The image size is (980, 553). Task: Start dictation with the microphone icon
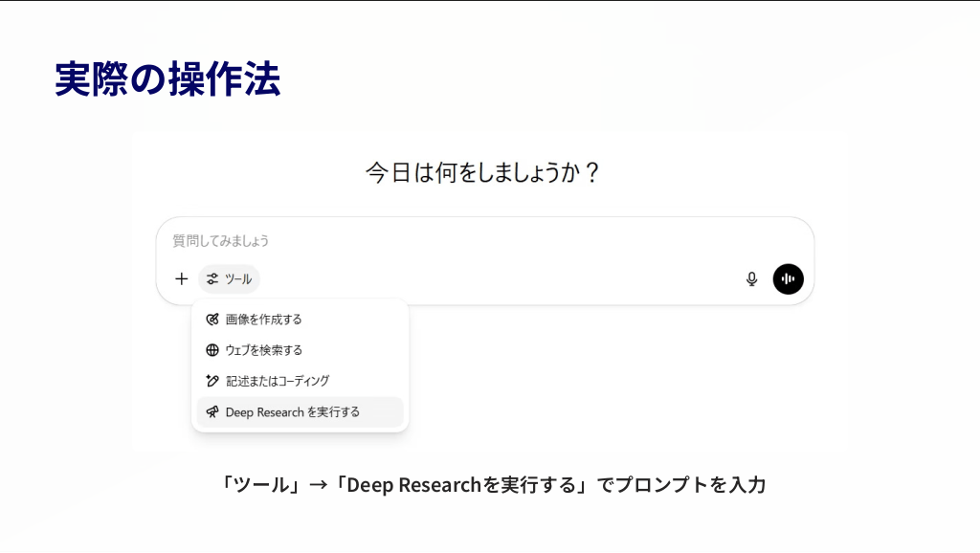(751, 279)
